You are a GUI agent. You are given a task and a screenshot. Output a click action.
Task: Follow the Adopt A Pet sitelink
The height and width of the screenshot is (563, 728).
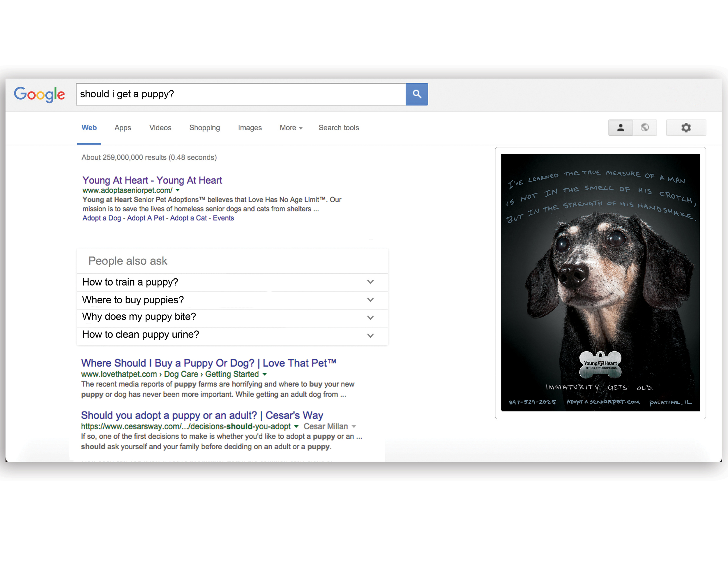coord(146,218)
